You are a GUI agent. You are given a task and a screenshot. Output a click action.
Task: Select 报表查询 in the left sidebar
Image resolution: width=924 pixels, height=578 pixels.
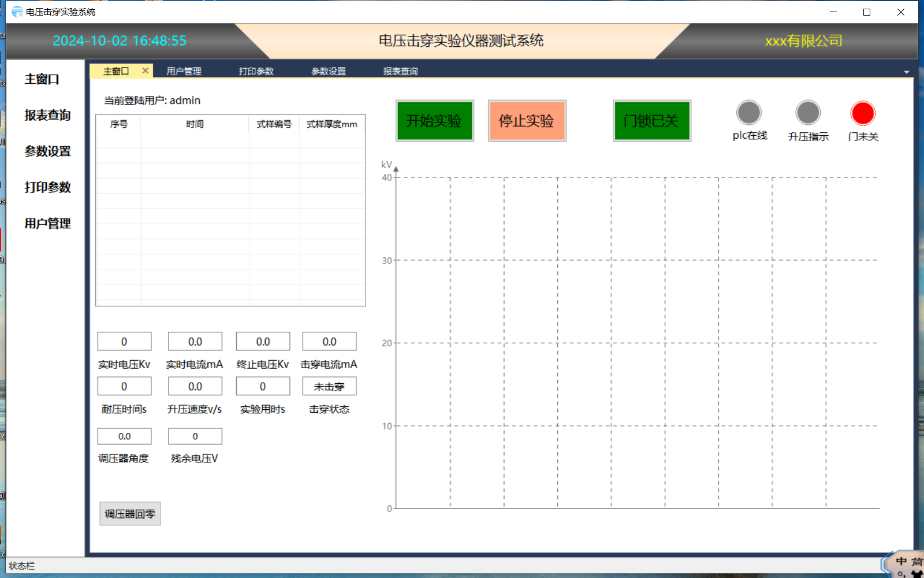(47, 115)
